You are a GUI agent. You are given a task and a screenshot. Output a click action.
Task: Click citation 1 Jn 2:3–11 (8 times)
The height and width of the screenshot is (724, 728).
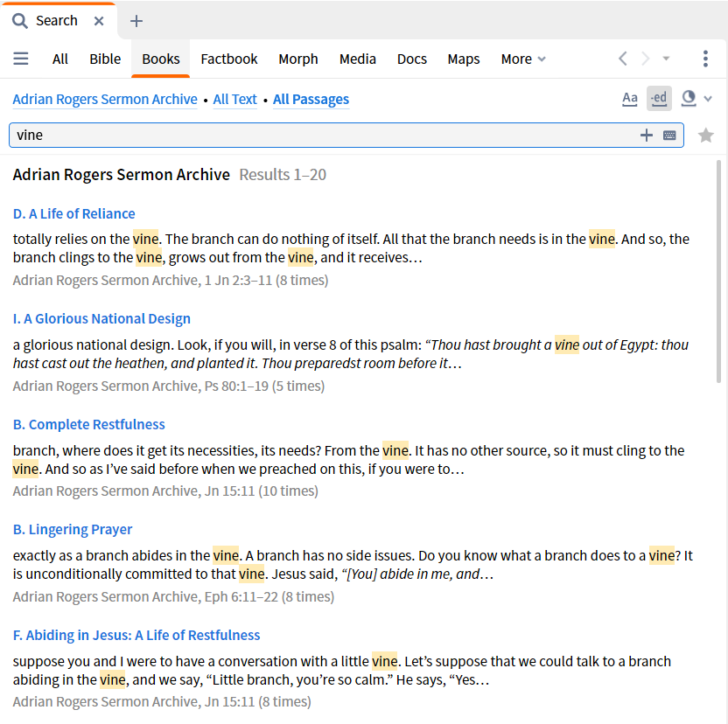(171, 281)
